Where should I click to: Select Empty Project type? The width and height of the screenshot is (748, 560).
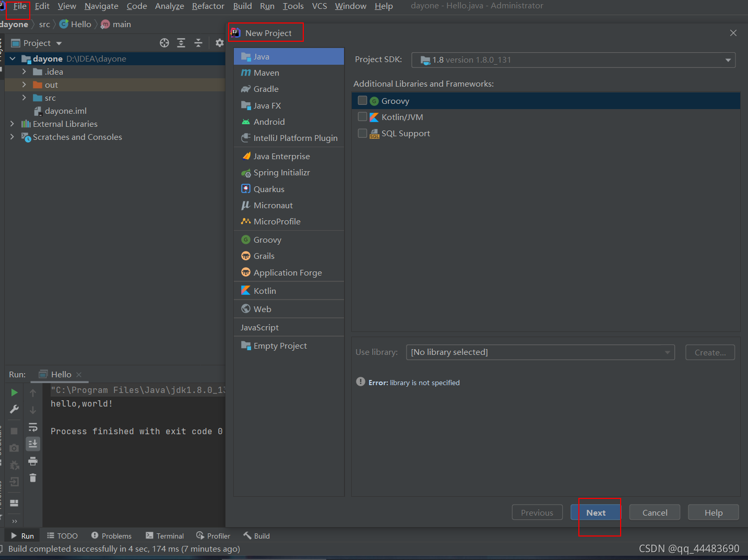coord(289,345)
